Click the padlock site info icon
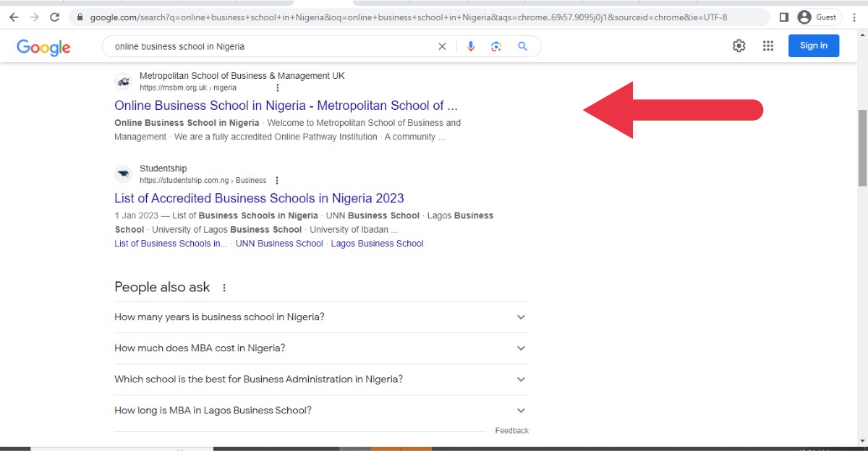This screenshot has width=868, height=454. [80, 17]
